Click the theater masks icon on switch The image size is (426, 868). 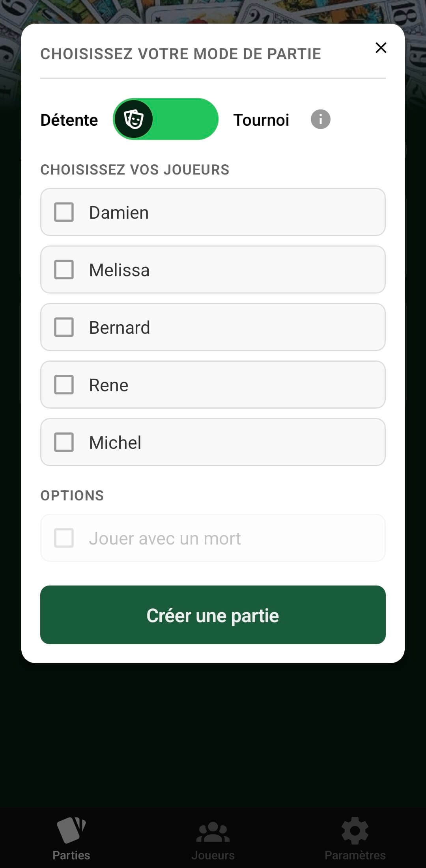coord(134,119)
